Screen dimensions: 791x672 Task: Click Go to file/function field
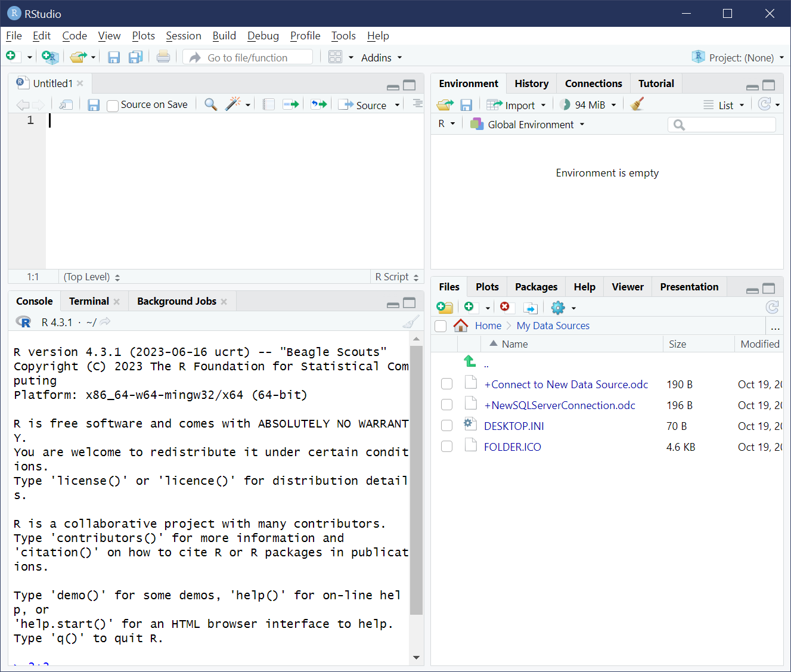pos(247,57)
